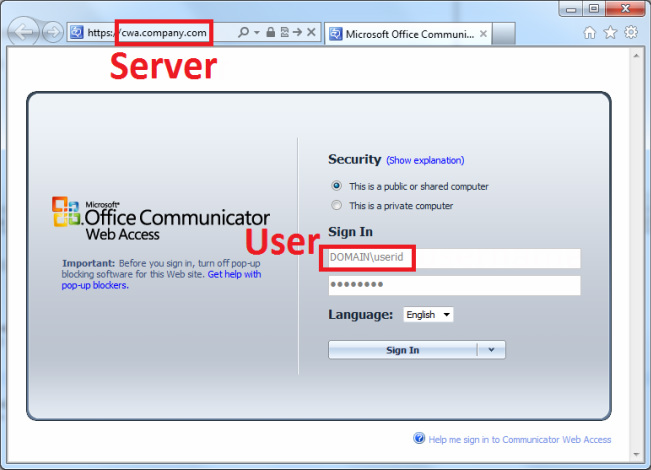Click the compatibility view icon

coord(284,32)
